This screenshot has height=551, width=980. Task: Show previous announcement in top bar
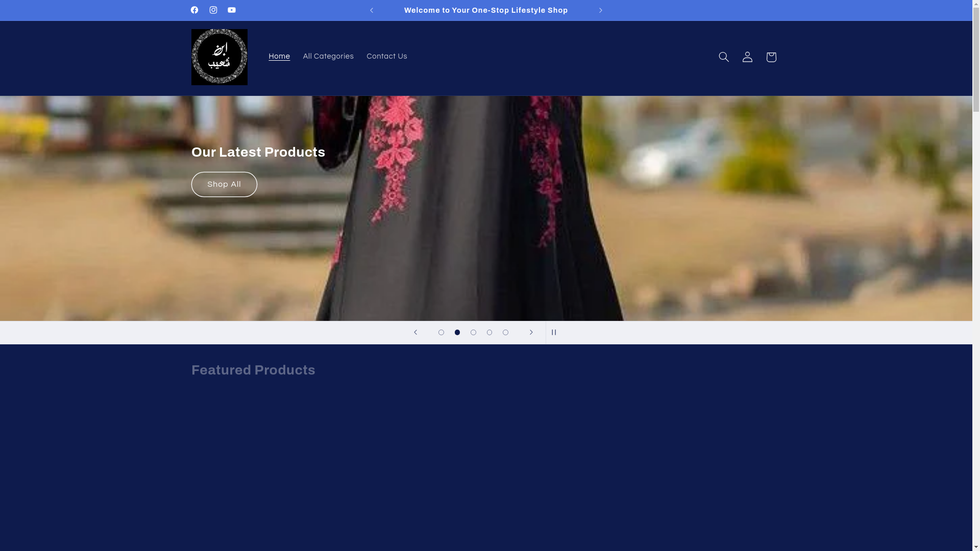pos(372,10)
